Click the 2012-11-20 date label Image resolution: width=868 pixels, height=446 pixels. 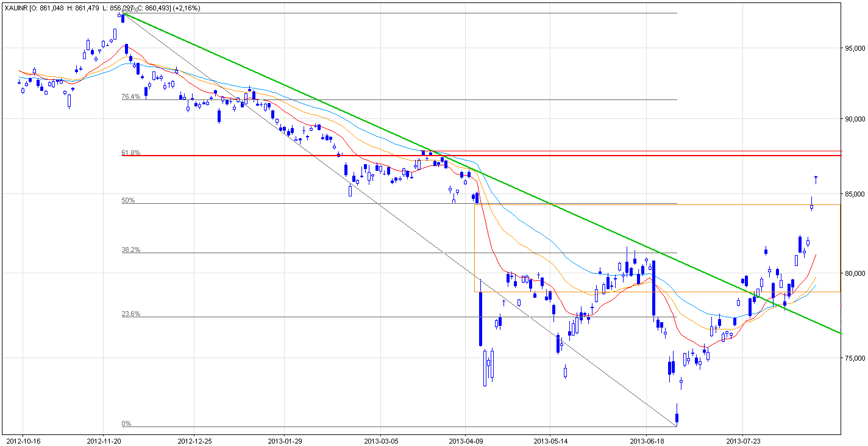tap(104, 440)
